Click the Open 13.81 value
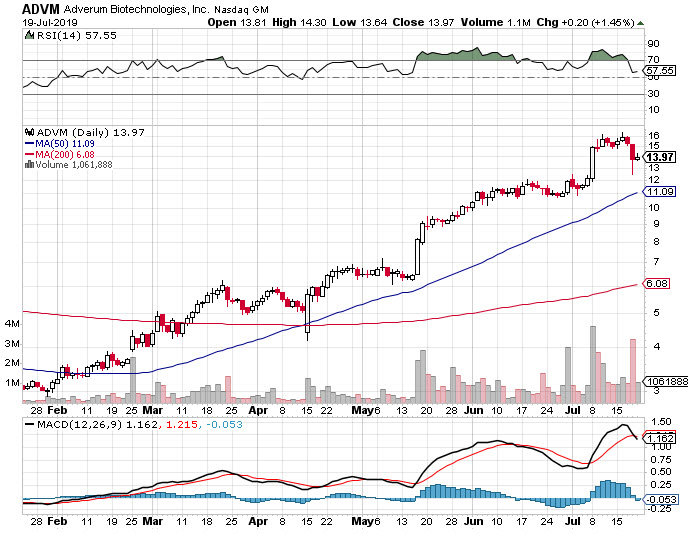This screenshot has height=534, width=688. tap(236, 22)
